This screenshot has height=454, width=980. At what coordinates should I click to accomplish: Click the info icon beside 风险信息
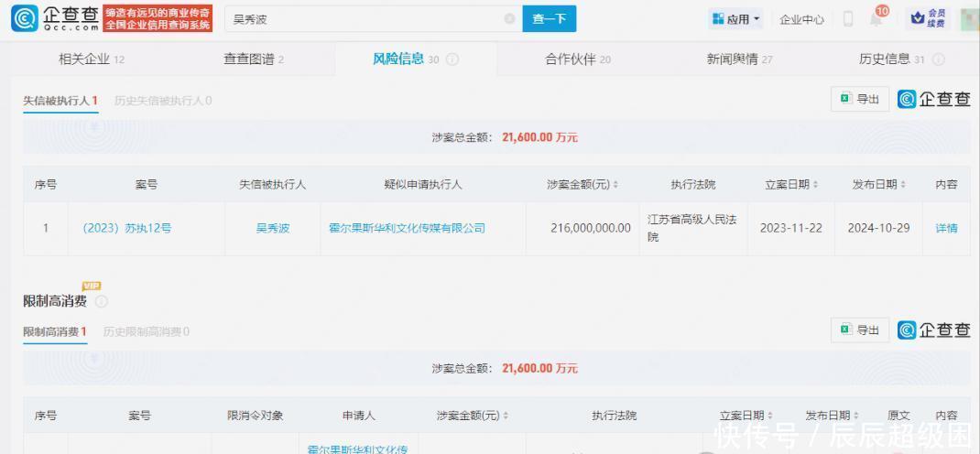click(452, 59)
